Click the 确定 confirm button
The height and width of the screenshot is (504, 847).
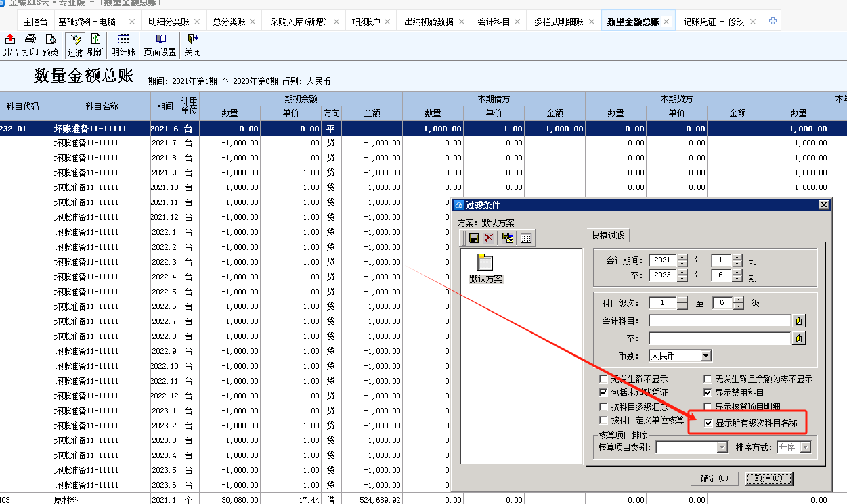pos(714,479)
